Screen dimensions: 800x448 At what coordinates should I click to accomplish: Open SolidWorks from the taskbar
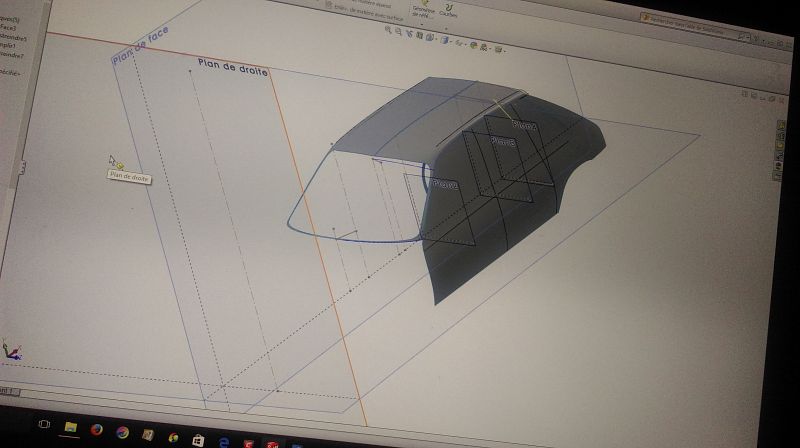[271, 442]
